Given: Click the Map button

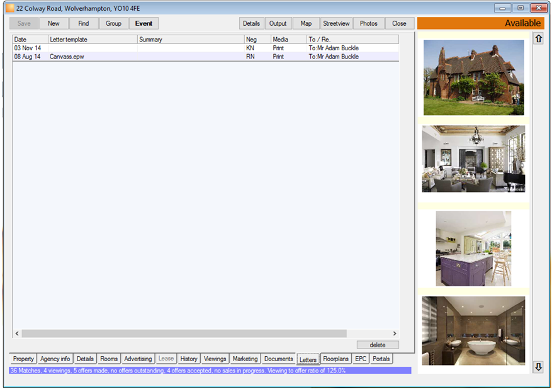Looking at the screenshot, I should [x=306, y=23].
